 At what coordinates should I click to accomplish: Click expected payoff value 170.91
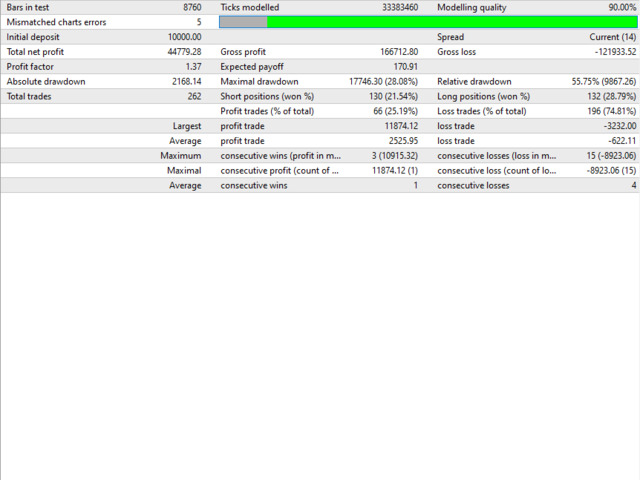[406, 67]
